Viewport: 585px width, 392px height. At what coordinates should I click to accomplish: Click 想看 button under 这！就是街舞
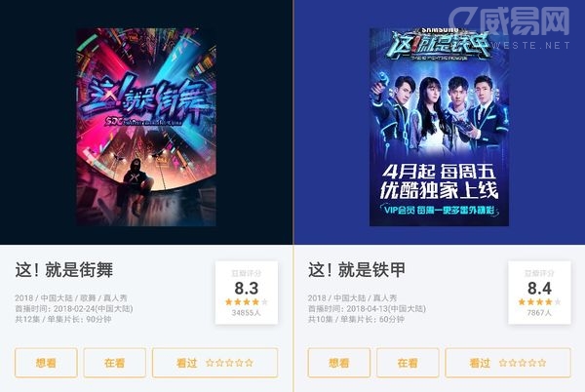click(x=46, y=363)
